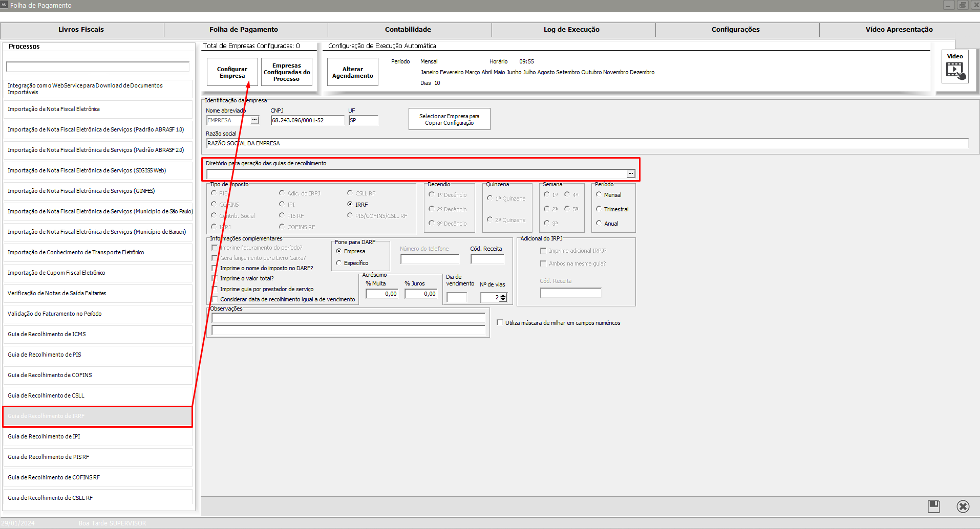The image size is (980, 529).
Task: Open the Log de Execução tab
Action: (x=572, y=30)
